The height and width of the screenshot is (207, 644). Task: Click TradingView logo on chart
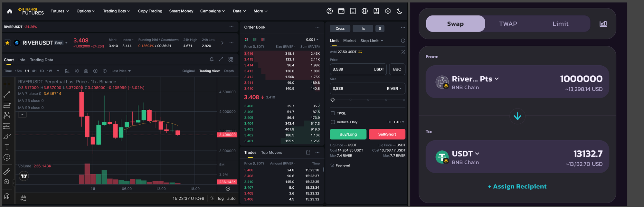(x=24, y=176)
